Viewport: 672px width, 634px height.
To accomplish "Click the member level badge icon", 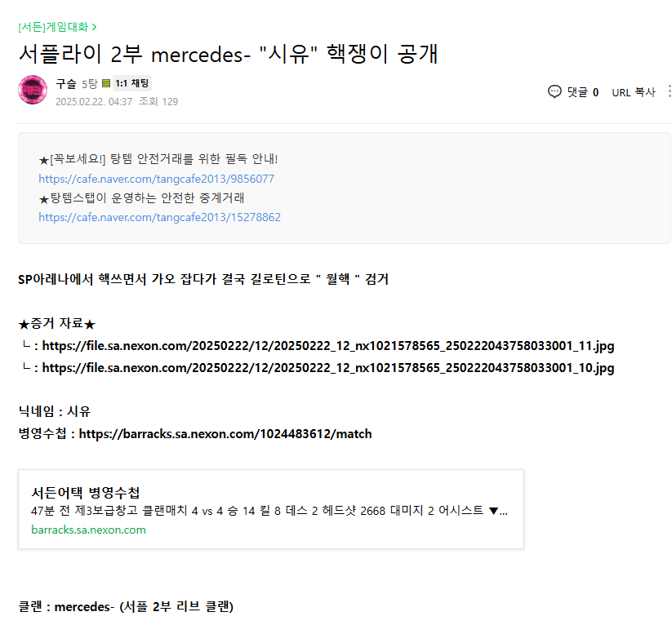I will click(x=106, y=83).
